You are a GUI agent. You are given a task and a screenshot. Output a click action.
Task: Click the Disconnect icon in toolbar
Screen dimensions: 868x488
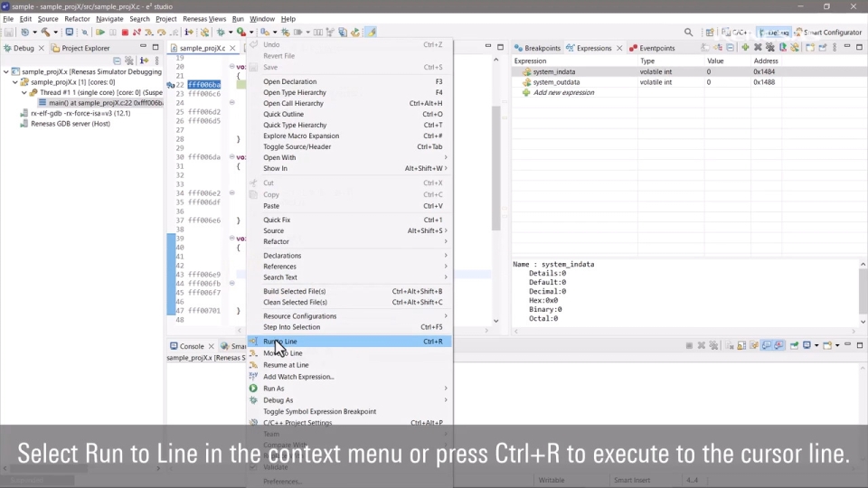(x=137, y=33)
